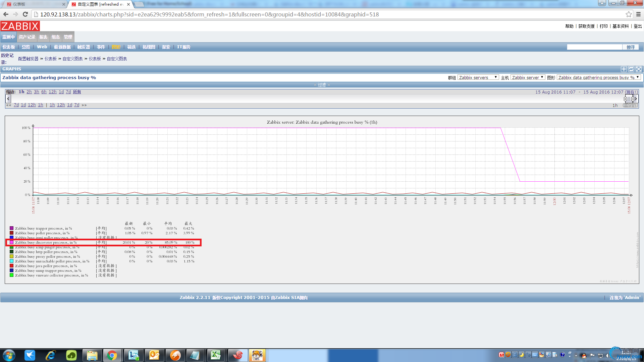This screenshot has height=362, width=644.
Task: Toggle the fixed (固定的) time period link
Action: [x=630, y=105]
